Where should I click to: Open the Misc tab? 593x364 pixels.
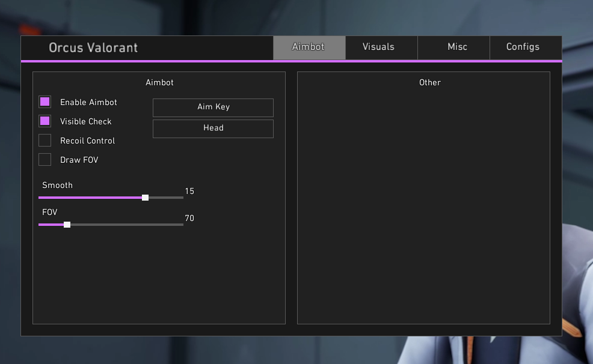[453, 47]
